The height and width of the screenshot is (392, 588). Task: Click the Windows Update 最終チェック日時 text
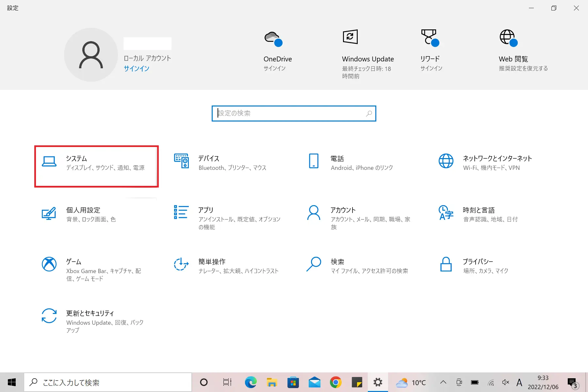367,72
